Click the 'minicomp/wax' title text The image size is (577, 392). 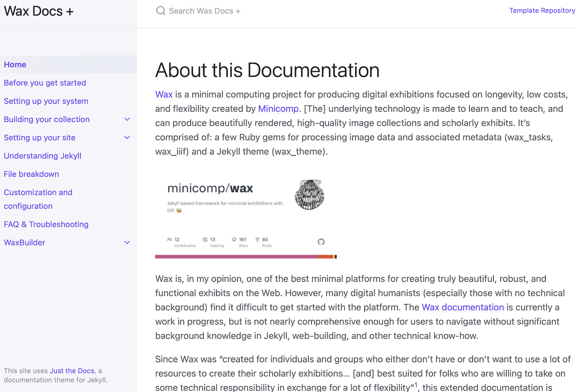coord(210,188)
